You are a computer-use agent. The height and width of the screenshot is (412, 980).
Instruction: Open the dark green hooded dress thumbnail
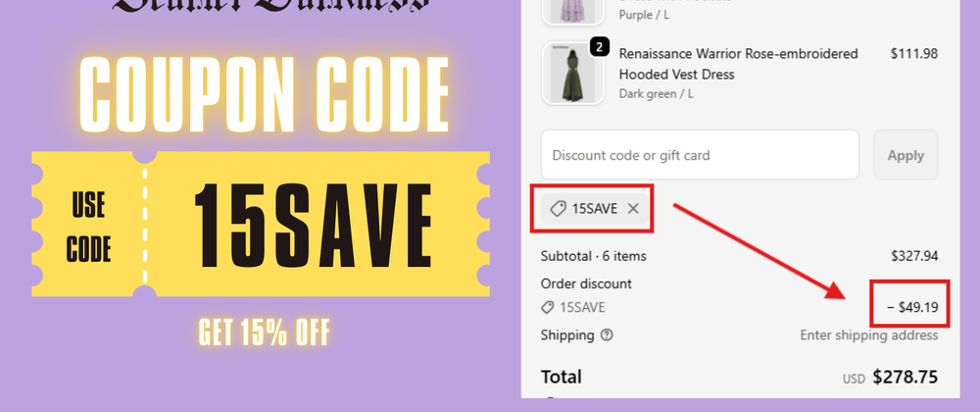pyautogui.click(x=573, y=74)
